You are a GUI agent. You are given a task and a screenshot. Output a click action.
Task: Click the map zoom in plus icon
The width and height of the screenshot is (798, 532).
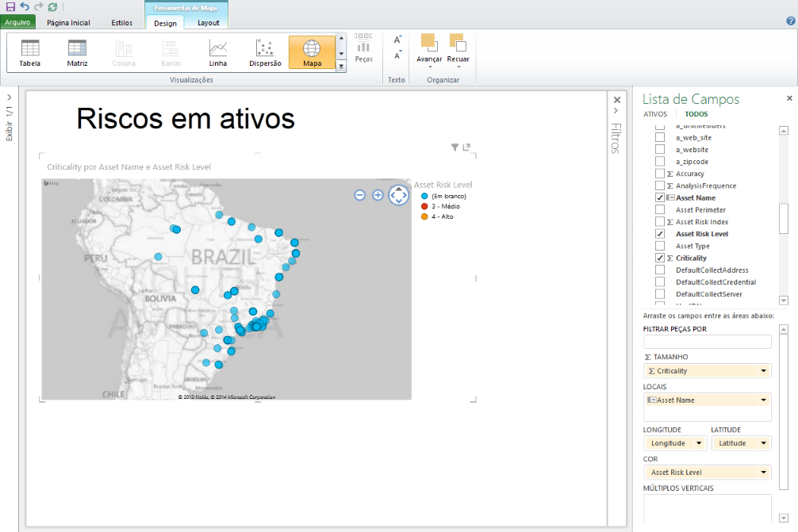(x=378, y=195)
